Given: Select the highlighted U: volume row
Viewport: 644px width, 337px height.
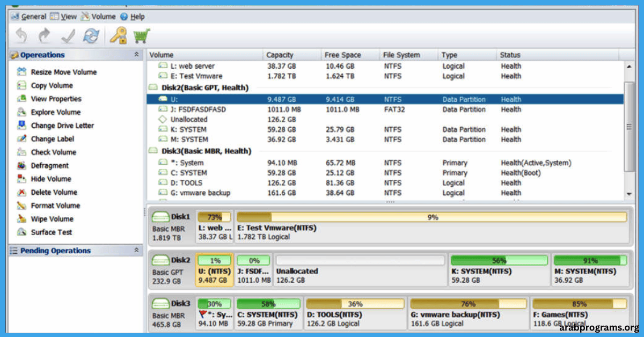Looking at the screenshot, I should tap(385, 99).
